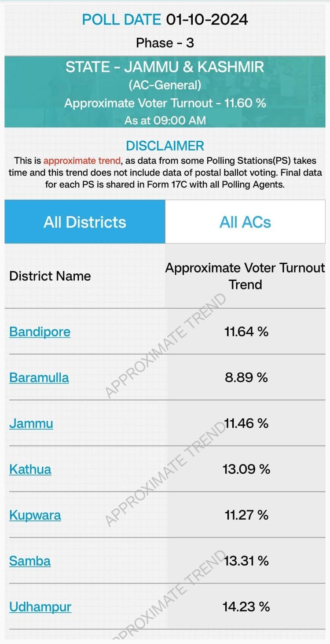Click Baramulla's 8.89 % turnout value
The height and width of the screenshot is (644, 330).
246,378
